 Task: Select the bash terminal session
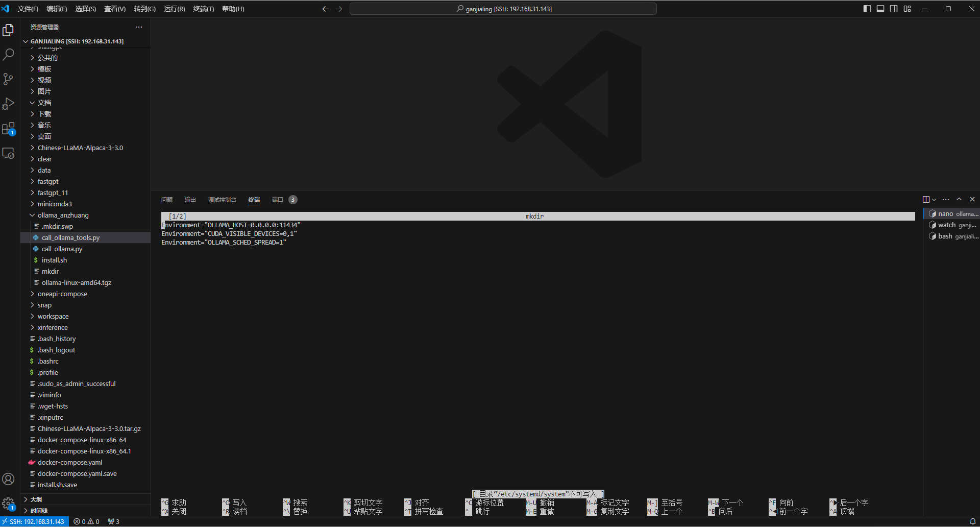(x=951, y=236)
